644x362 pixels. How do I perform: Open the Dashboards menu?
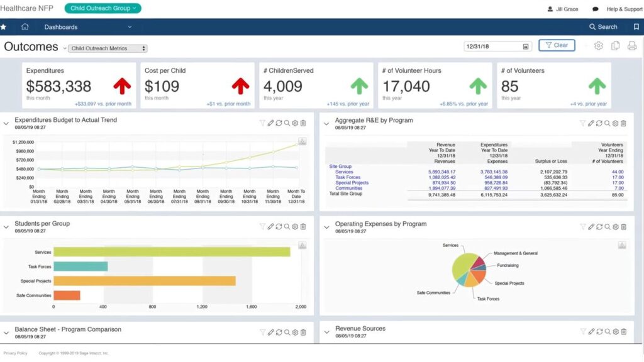point(88,27)
